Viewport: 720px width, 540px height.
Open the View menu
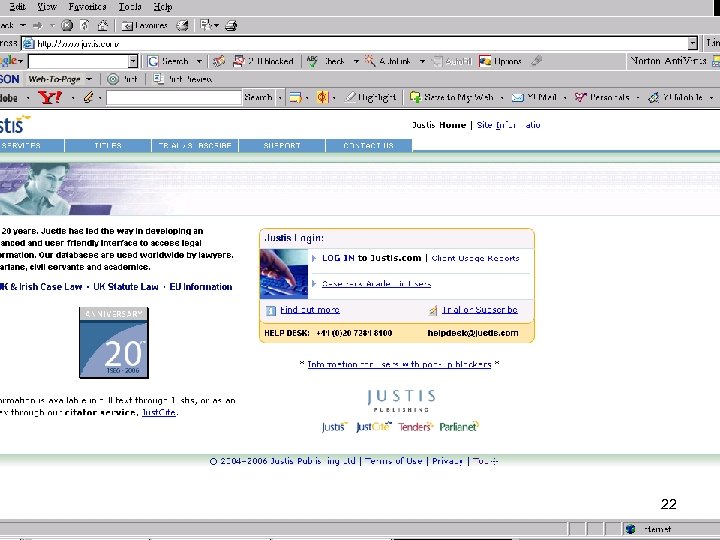pyautogui.click(x=47, y=6)
